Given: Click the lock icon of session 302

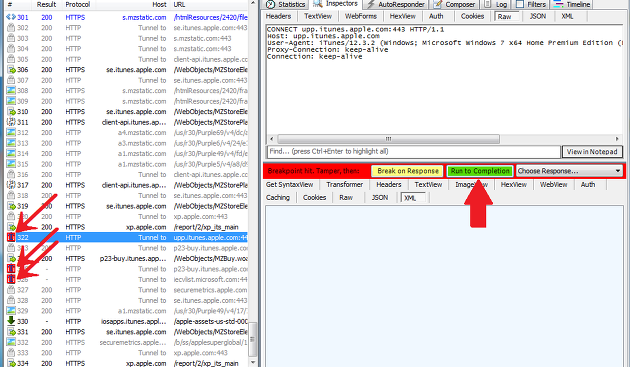Looking at the screenshot, I should tap(11, 28).
